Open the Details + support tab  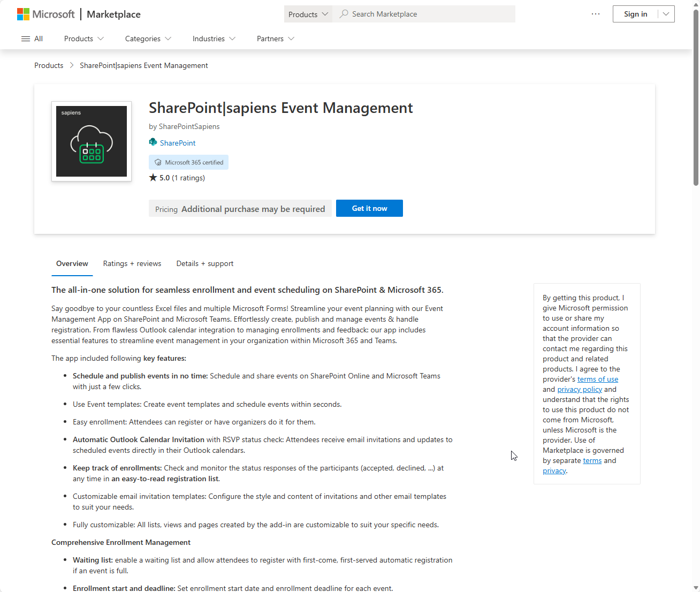tap(204, 263)
